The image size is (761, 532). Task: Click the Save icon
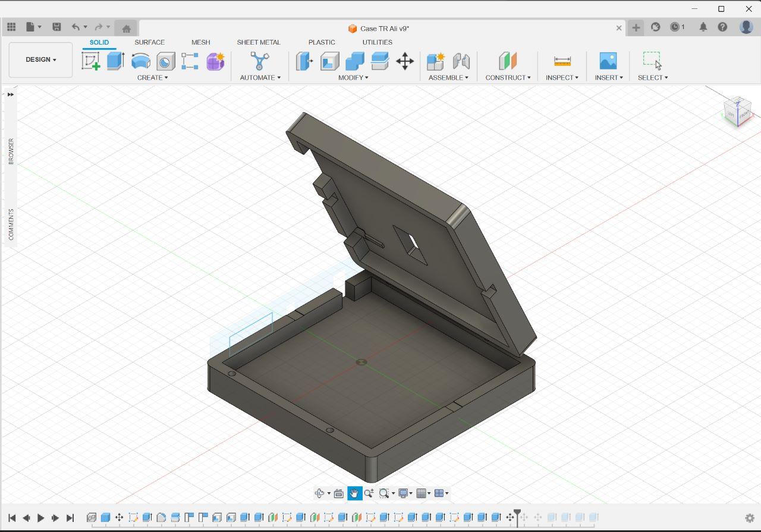pos(56,27)
